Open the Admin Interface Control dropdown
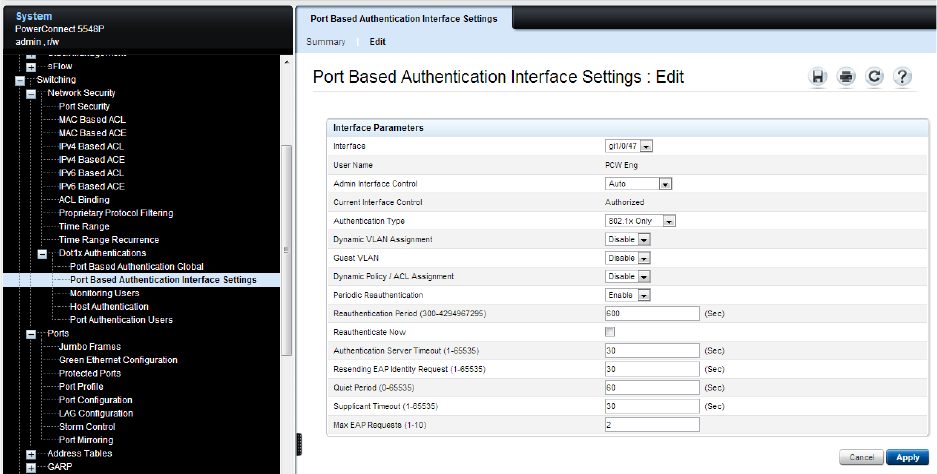The width and height of the screenshot is (937, 474). (x=638, y=184)
